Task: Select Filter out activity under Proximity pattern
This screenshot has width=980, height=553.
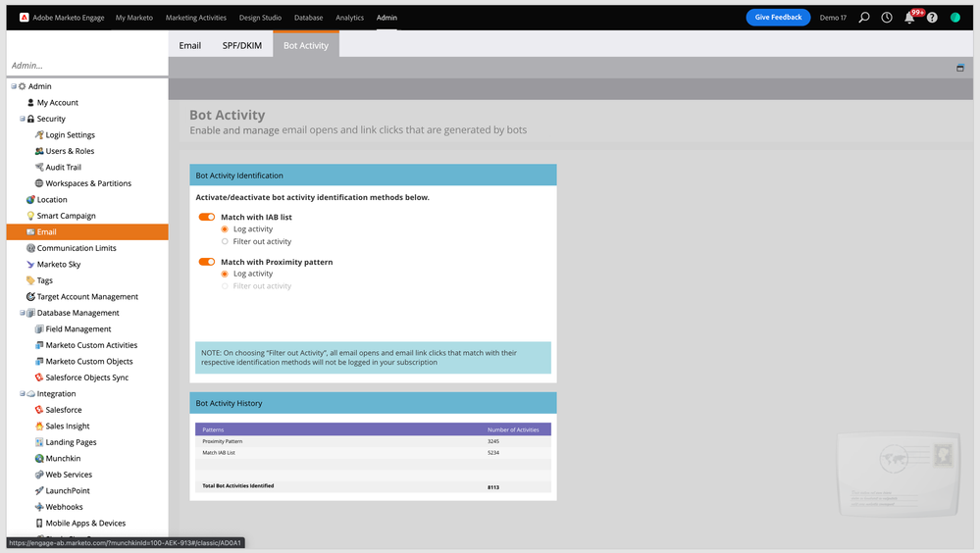Action: coord(225,286)
